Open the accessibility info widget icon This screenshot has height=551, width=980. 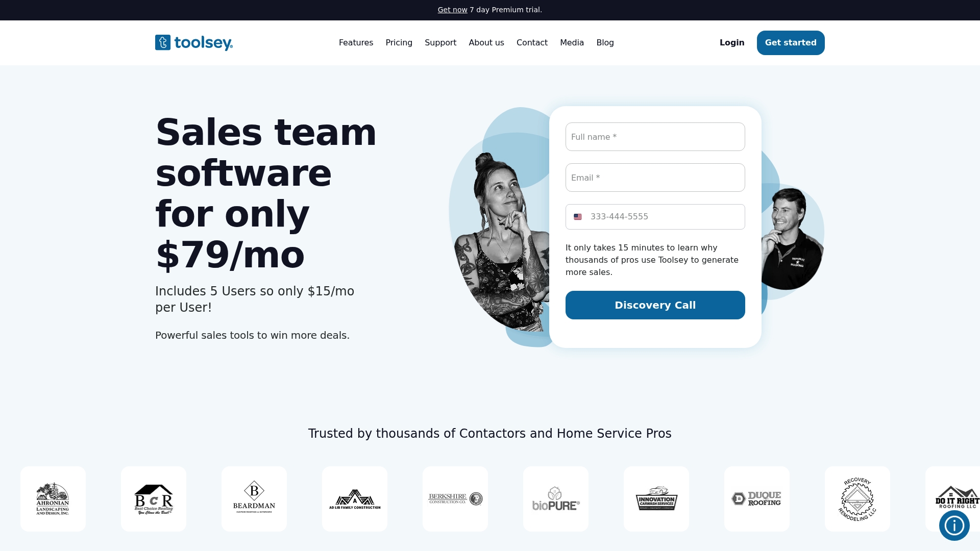click(x=954, y=525)
